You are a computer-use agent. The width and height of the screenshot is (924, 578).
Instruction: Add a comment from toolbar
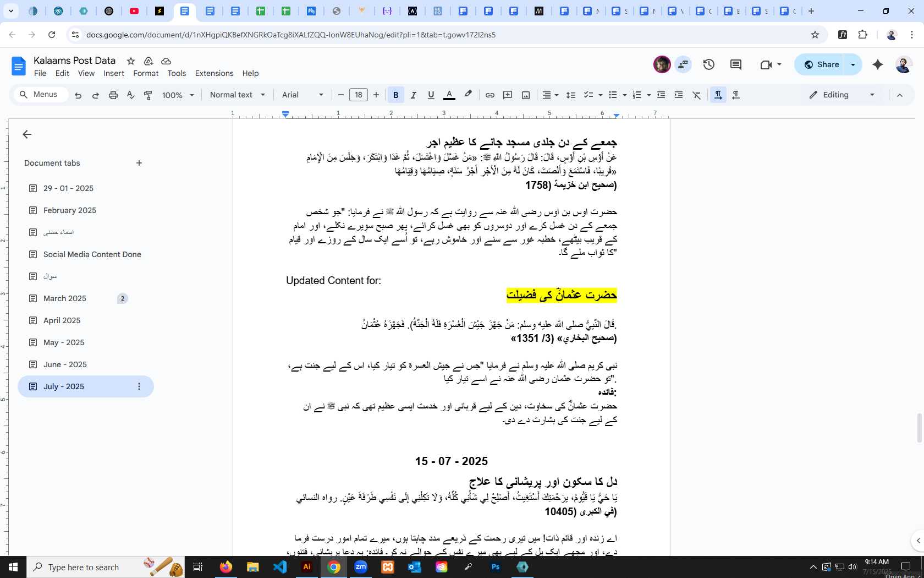coord(508,95)
